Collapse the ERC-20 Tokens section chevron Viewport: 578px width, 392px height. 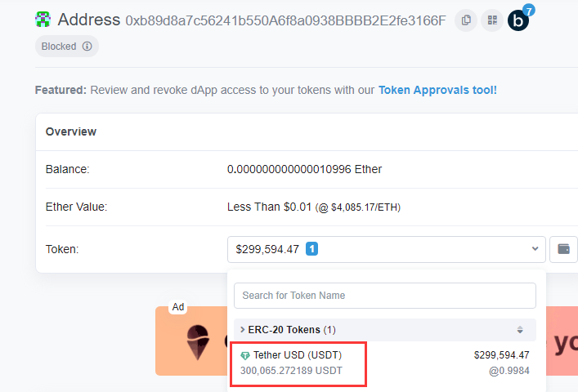(242, 329)
